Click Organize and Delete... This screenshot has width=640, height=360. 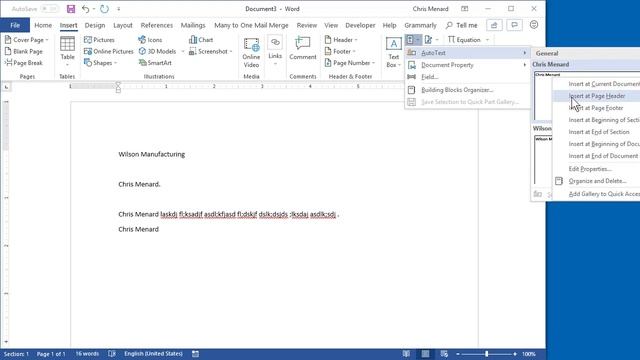[x=596, y=181]
